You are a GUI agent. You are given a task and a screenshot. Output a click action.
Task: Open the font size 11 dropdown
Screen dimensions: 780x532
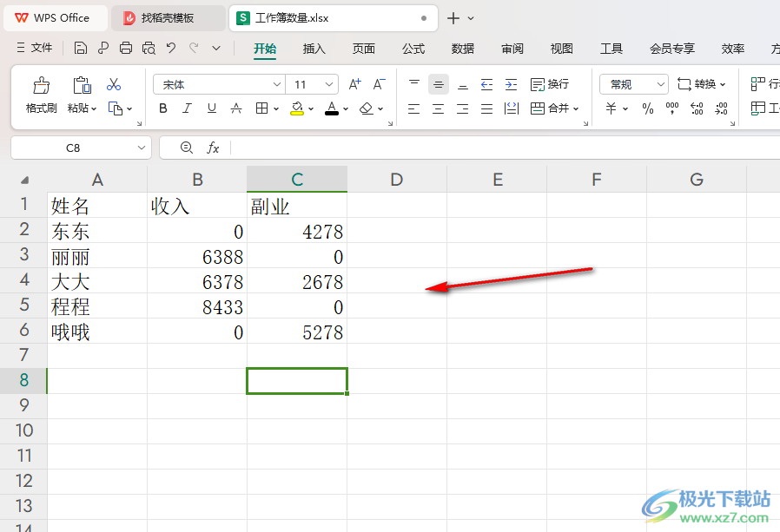click(x=329, y=84)
